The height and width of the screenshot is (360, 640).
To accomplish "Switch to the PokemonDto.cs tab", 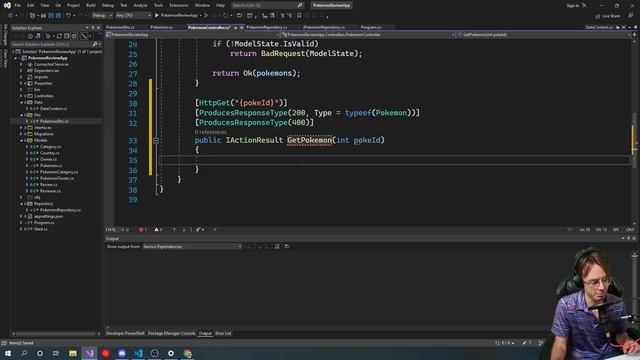I will click(120, 27).
